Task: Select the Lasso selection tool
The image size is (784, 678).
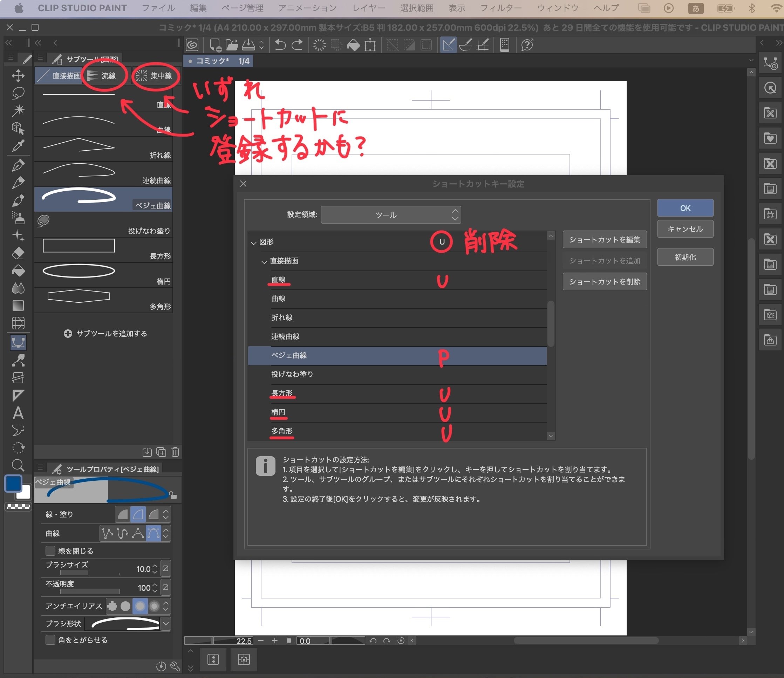Action: (18, 93)
